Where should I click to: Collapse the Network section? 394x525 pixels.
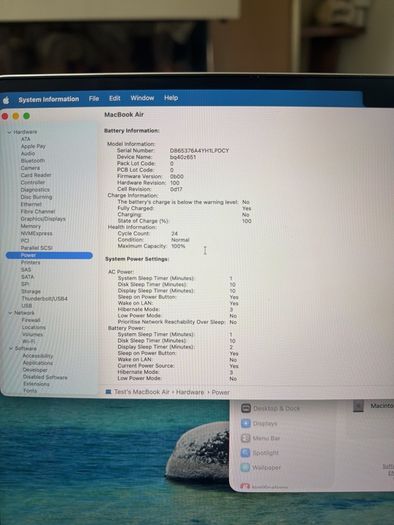10,313
